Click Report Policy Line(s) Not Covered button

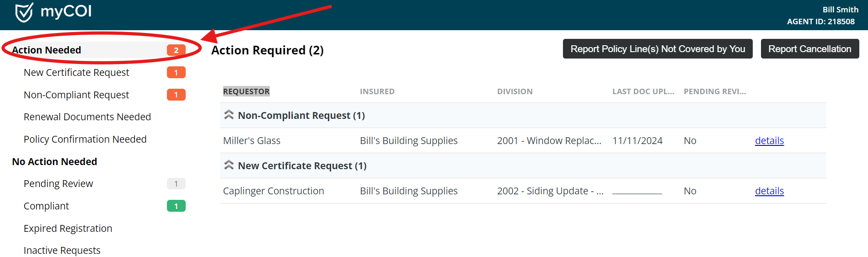click(658, 49)
